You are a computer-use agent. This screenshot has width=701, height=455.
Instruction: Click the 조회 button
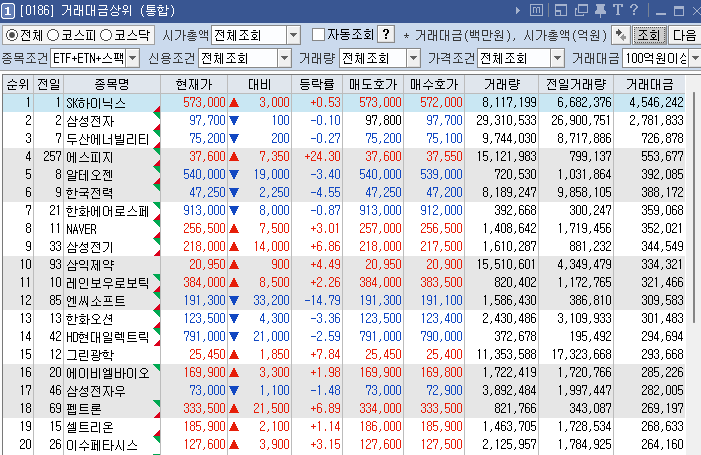[x=649, y=35]
